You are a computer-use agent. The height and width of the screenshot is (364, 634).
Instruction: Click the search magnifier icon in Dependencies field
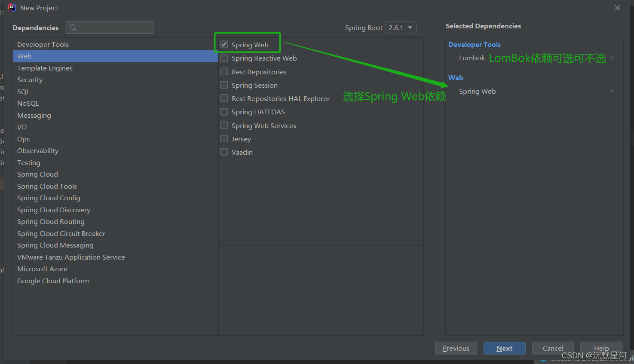click(73, 28)
